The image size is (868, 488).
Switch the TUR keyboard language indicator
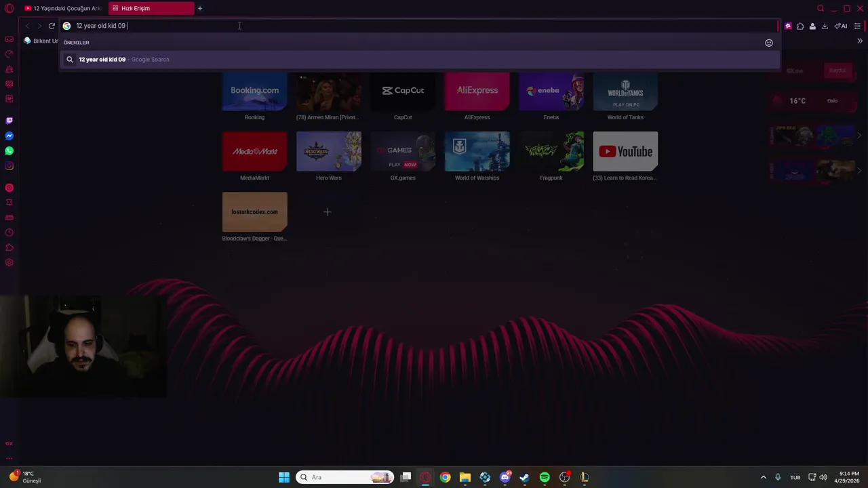[x=795, y=477]
